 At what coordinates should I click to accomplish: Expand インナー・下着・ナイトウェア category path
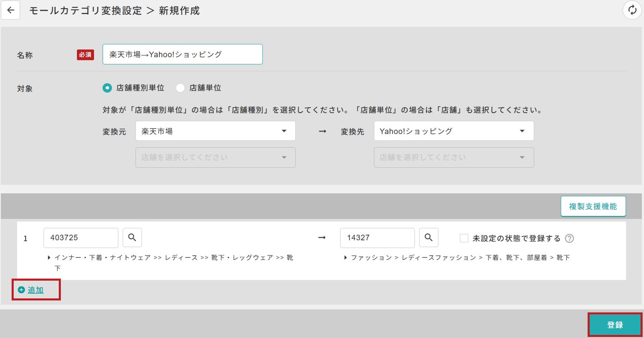(x=49, y=258)
